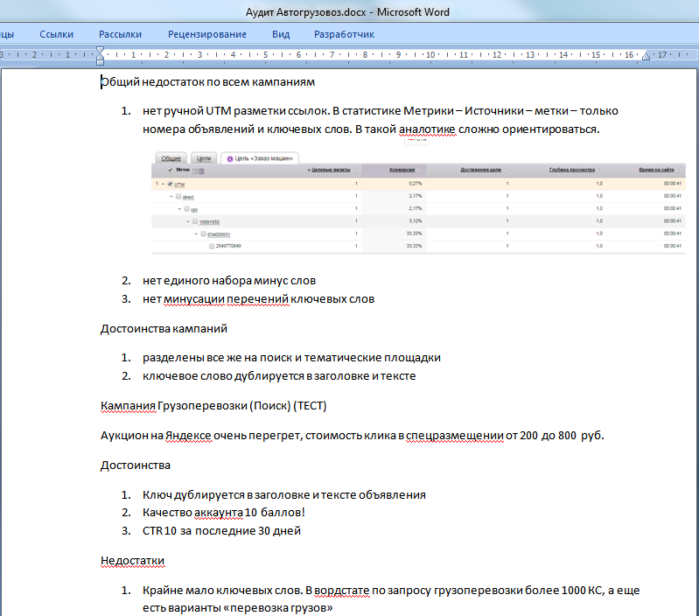Click the heading 'Общий недостаток по всем кампаниям'
Viewport: 699px width, 616px height.
207,82
